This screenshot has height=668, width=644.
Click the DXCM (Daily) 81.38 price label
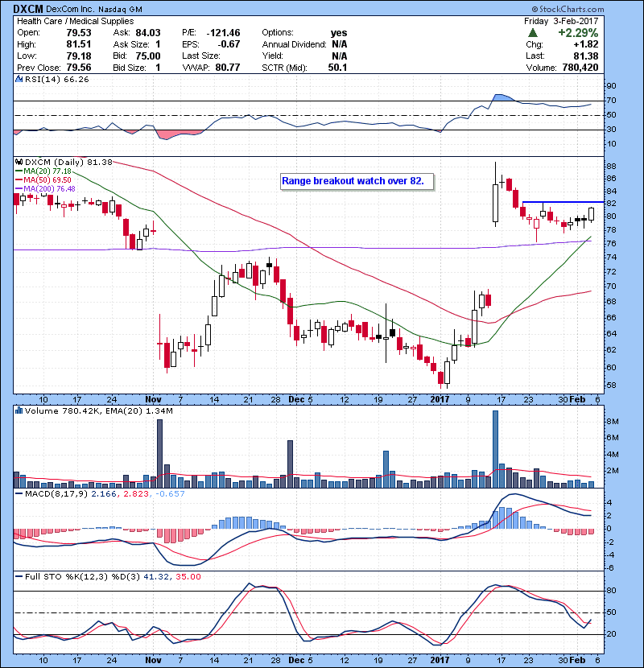click(x=68, y=162)
